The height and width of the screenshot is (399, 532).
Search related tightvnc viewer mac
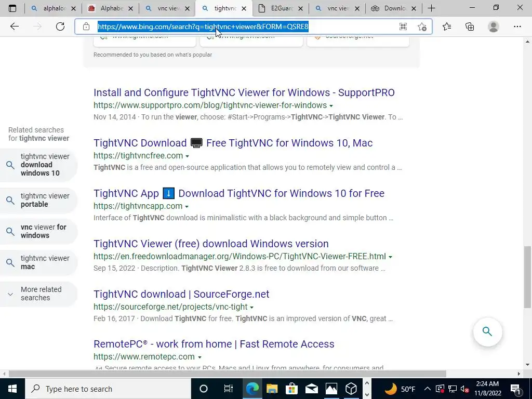tap(38, 262)
